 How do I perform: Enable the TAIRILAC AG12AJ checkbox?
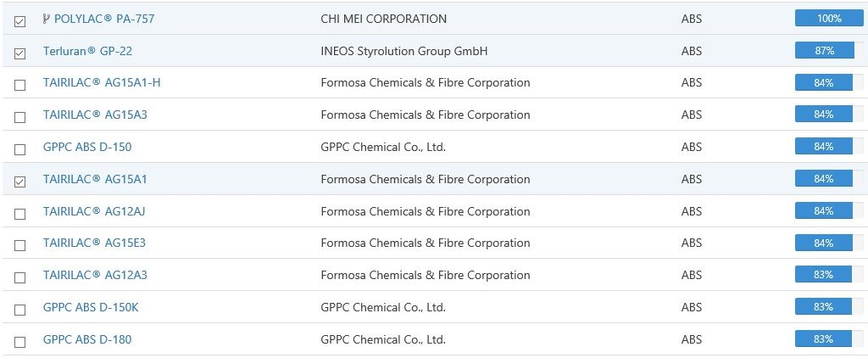click(x=20, y=213)
